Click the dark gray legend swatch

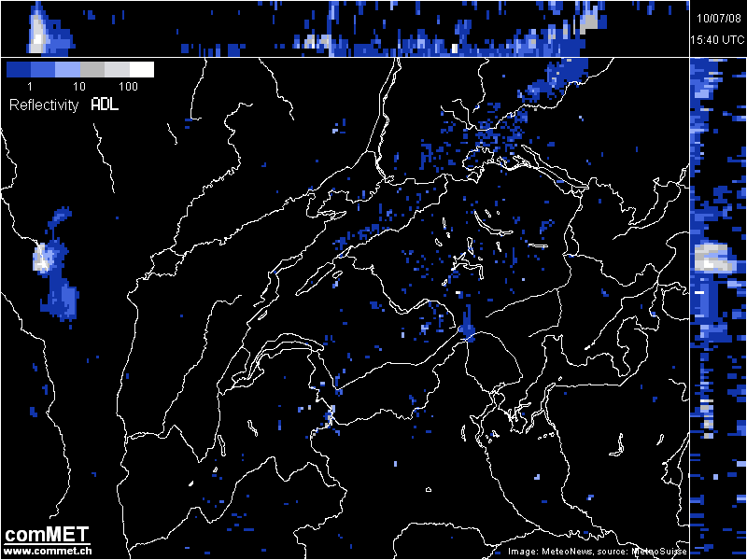coord(92,69)
